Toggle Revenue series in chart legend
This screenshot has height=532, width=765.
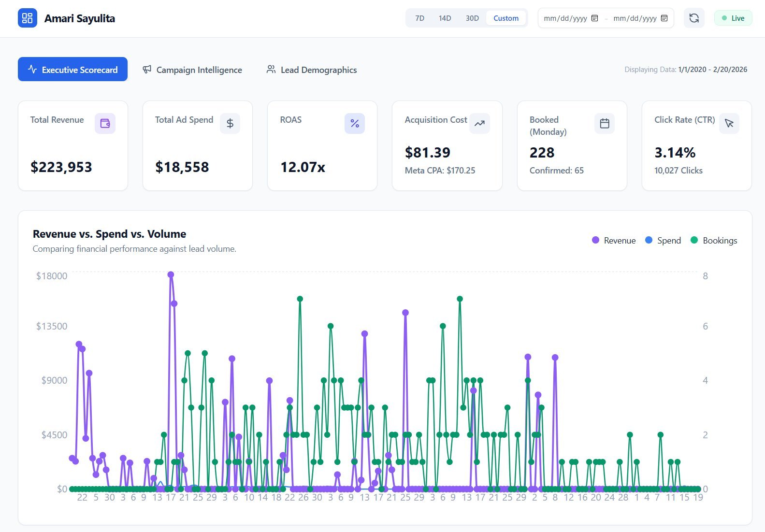[x=614, y=241]
